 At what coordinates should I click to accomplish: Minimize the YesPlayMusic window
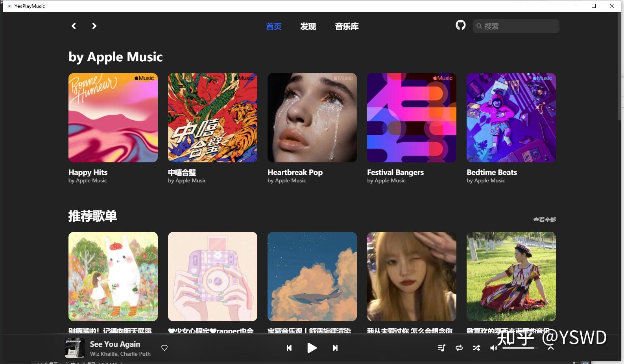(576, 6)
